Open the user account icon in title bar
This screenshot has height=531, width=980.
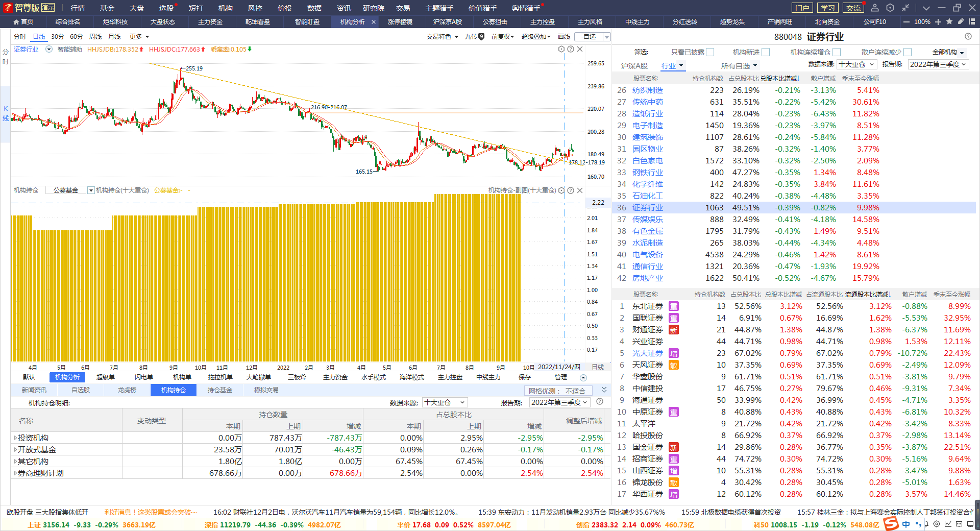[x=875, y=8]
